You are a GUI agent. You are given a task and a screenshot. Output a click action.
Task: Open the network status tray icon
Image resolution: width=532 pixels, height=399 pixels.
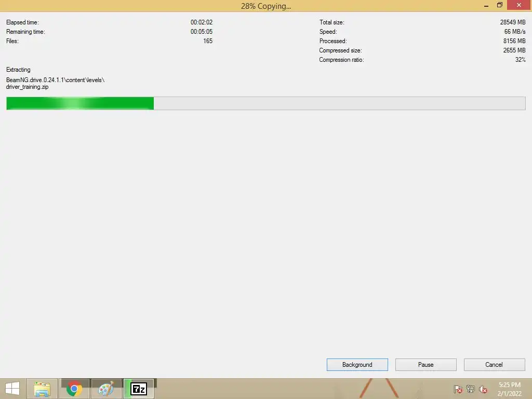pyautogui.click(x=471, y=389)
